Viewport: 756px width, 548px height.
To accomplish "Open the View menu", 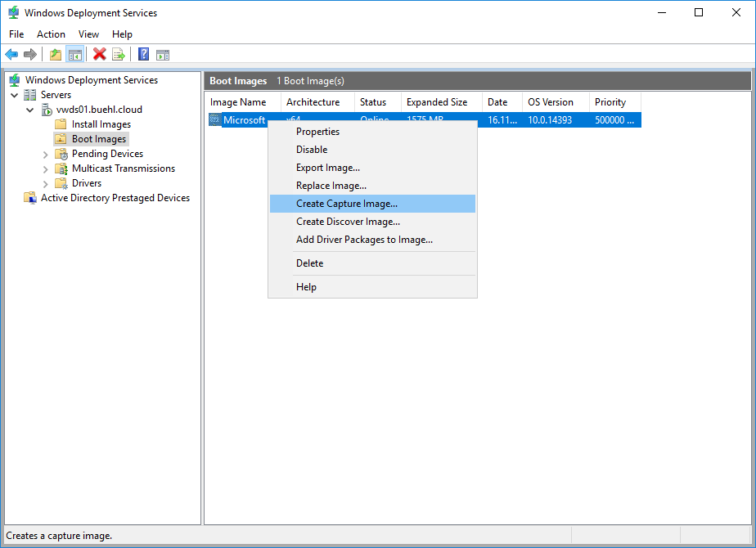I will coord(88,34).
